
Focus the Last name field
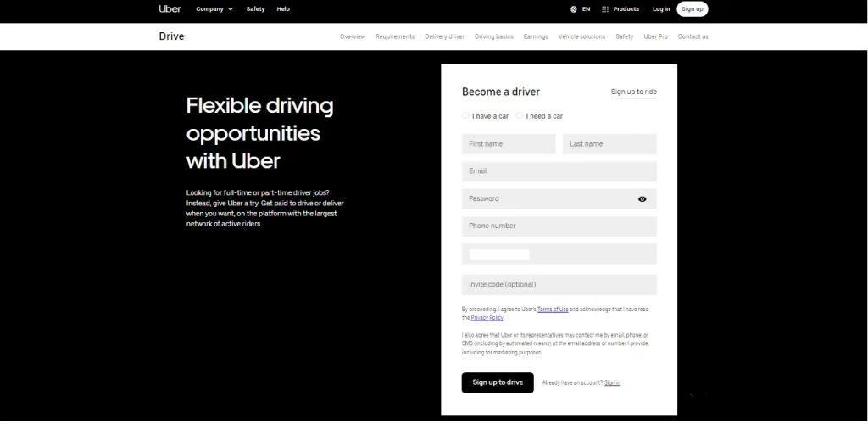coord(610,144)
